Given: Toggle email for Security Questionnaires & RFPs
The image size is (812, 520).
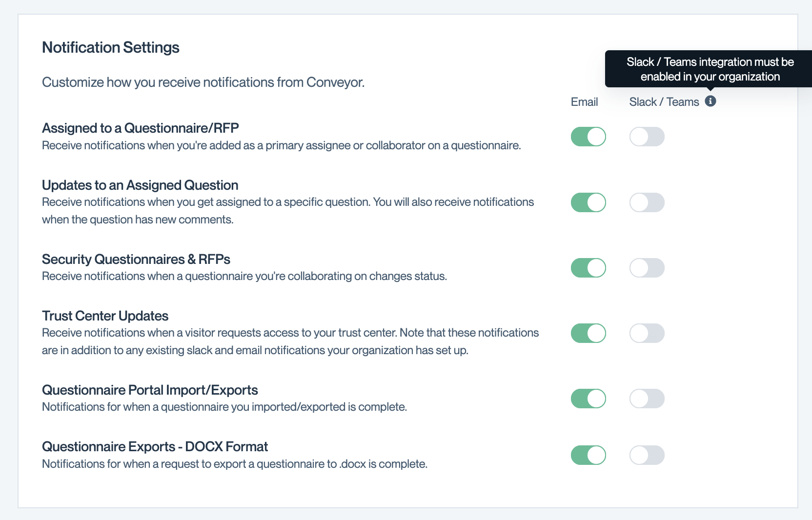Looking at the screenshot, I should [x=589, y=268].
